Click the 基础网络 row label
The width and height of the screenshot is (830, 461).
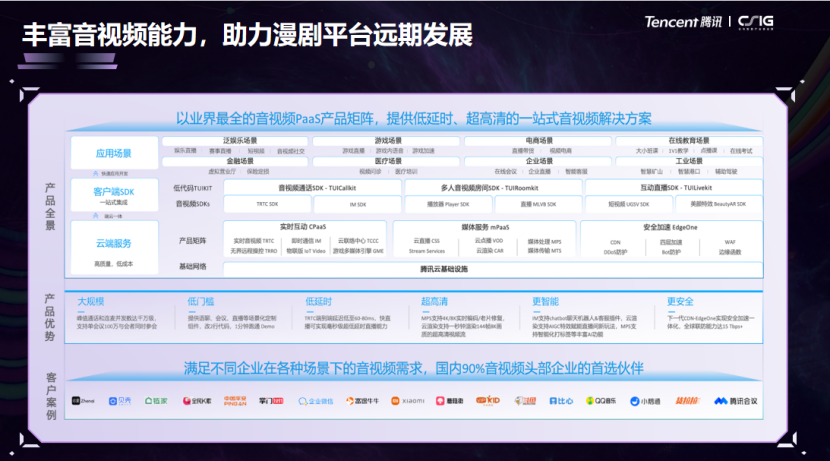coord(192,266)
